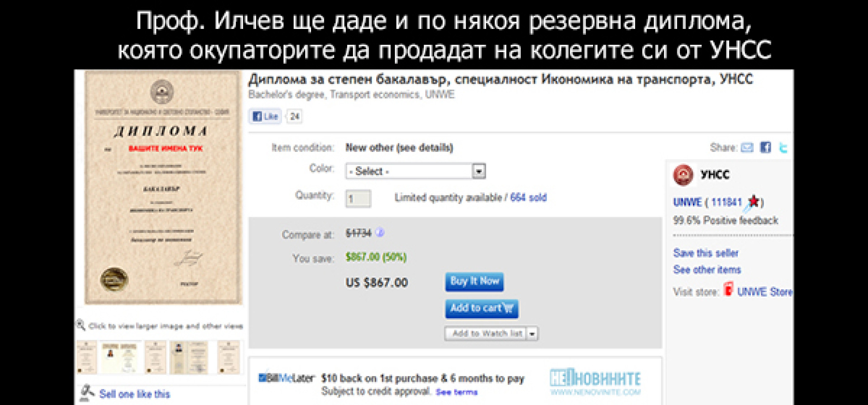Select the first diploma thumbnail
868x405 pixels.
click(x=87, y=358)
